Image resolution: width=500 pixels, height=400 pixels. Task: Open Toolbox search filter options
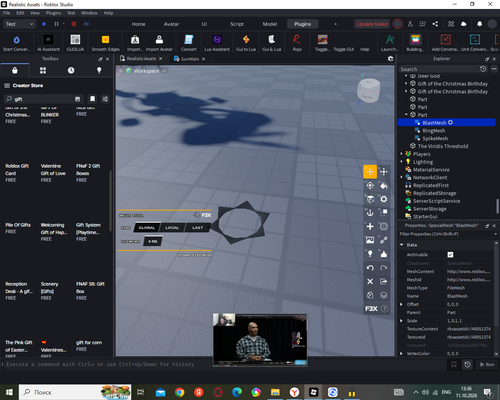tap(105, 99)
